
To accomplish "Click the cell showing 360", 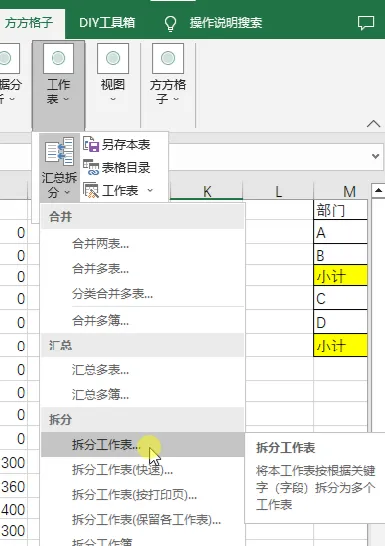I will point(14,486).
